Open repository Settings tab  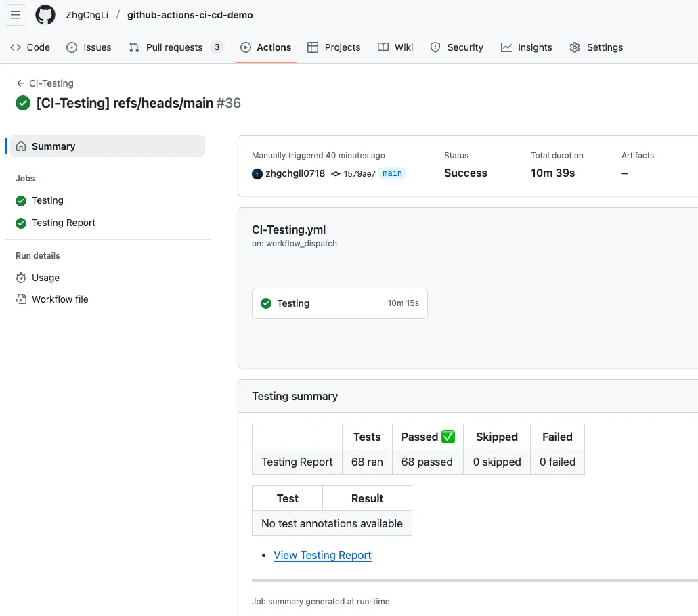(x=596, y=47)
